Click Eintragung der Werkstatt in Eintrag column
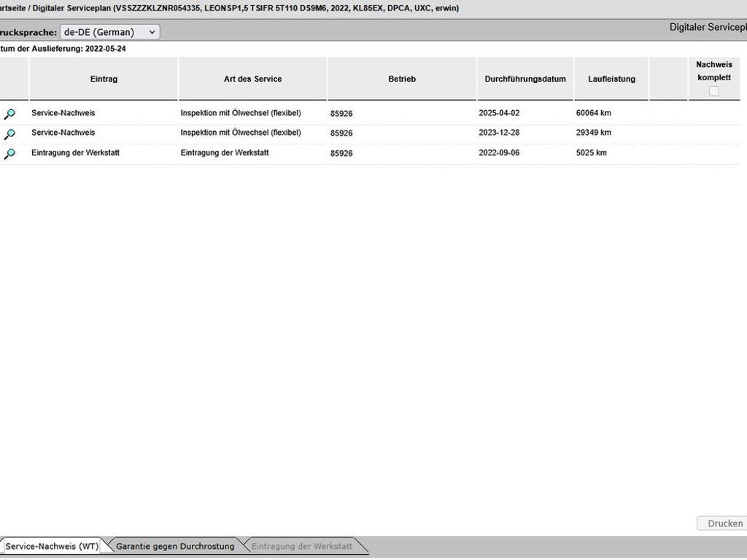Image resolution: width=747 pixels, height=560 pixels. tap(75, 153)
